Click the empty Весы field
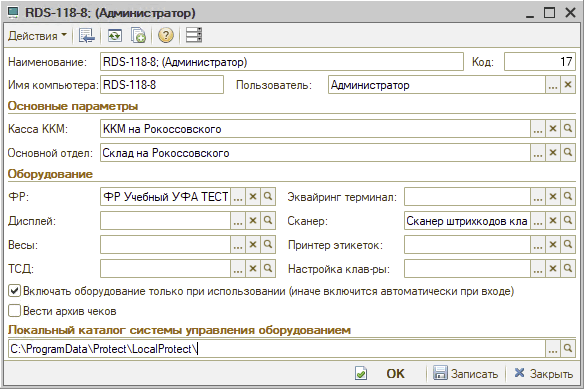This screenshot has height=389, width=584. click(x=165, y=245)
